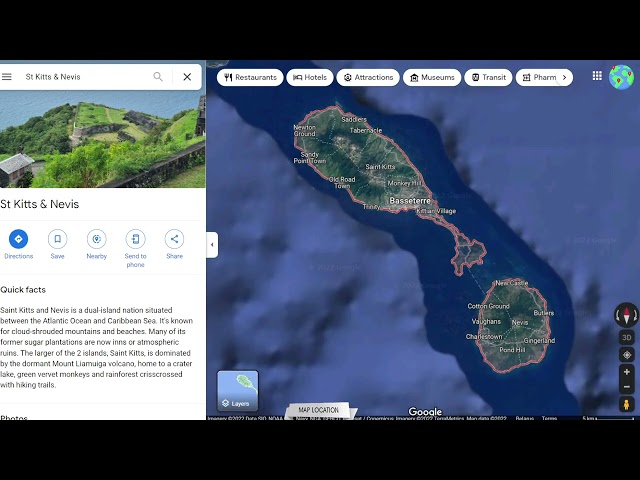640x480 pixels.
Task: Click the Vaughans map label
Action: pos(486,322)
